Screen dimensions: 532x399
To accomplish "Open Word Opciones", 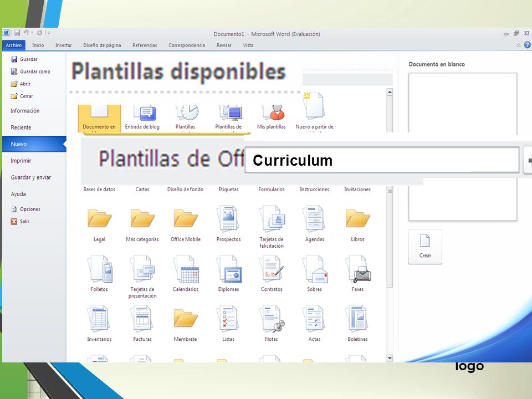I will coord(26,209).
